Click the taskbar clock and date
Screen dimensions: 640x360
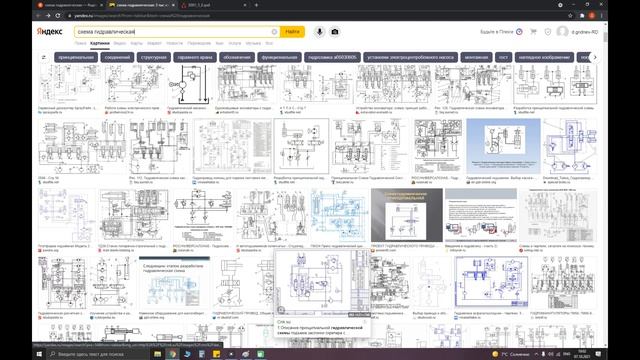582,354
